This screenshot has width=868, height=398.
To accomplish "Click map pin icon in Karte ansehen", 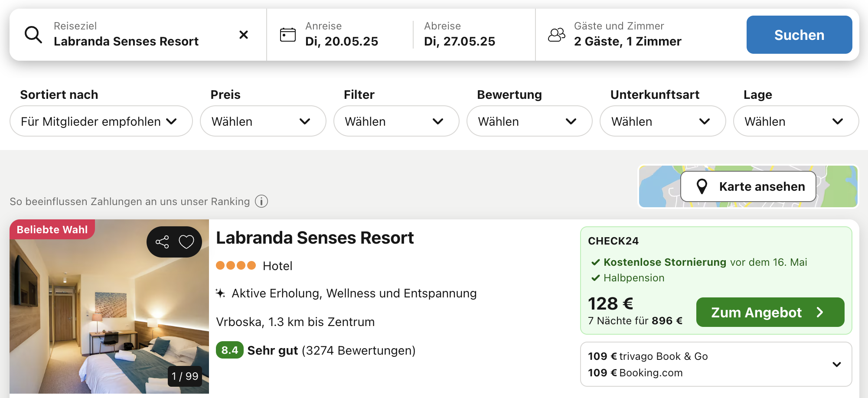I will point(702,186).
